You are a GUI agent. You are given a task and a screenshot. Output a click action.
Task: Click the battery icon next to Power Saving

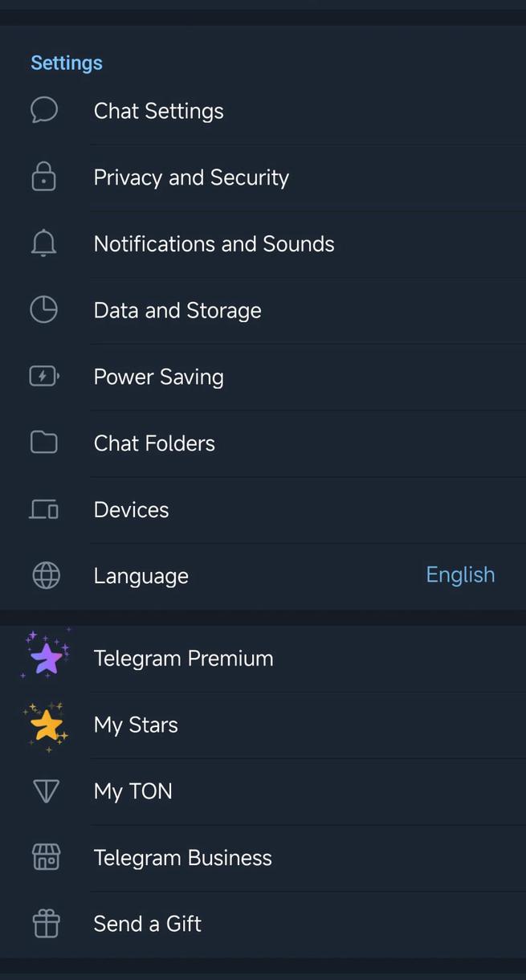[43, 375]
